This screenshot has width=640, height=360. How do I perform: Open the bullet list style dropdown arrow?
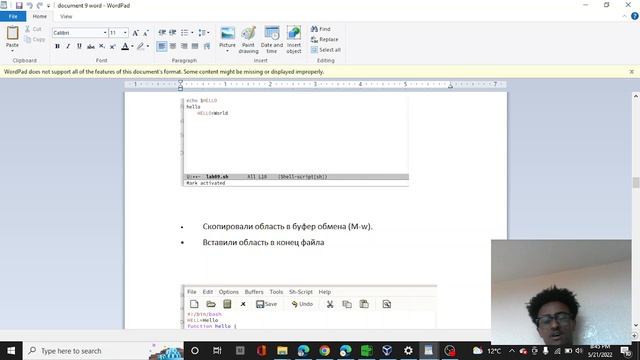192,33
